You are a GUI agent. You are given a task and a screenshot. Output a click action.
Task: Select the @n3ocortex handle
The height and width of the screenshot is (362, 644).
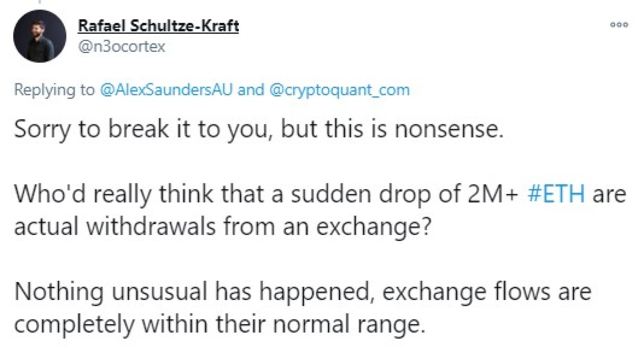click(x=122, y=46)
